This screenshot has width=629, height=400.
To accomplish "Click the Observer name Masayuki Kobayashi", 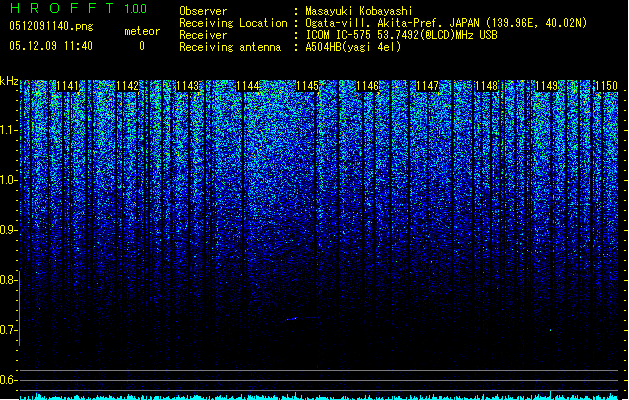I will coord(359,11).
